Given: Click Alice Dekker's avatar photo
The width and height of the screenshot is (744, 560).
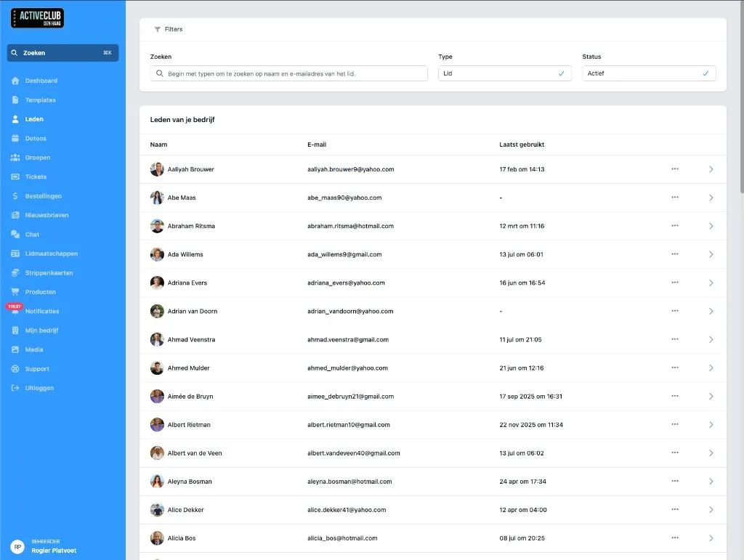Looking at the screenshot, I should coord(157,510).
